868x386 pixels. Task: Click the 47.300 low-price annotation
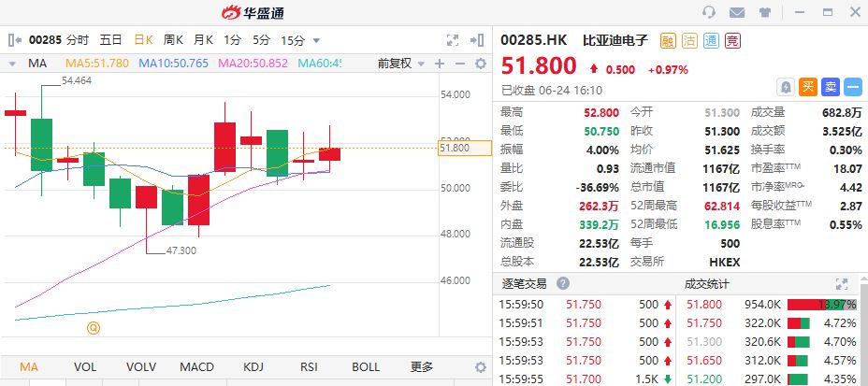coord(181,251)
